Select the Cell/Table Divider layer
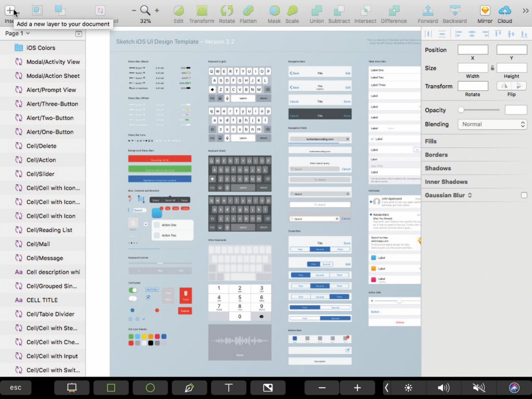Image resolution: width=532 pixels, height=399 pixels. (43, 314)
